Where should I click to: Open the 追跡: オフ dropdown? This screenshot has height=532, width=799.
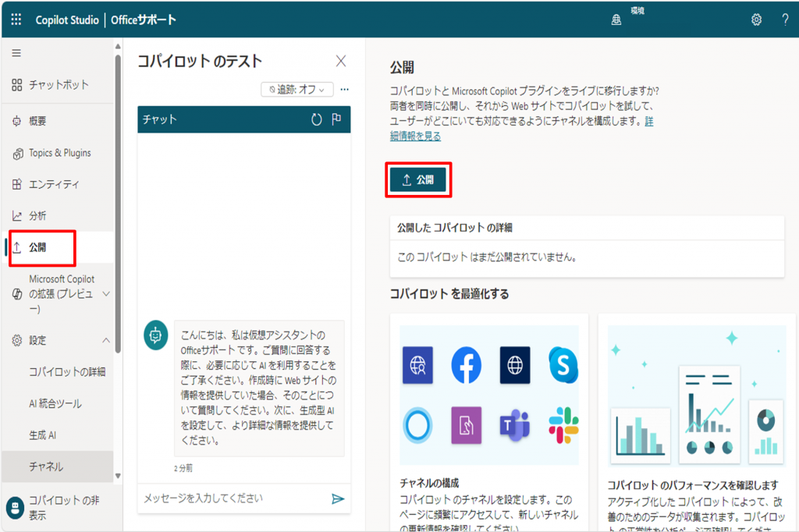pyautogui.click(x=297, y=90)
